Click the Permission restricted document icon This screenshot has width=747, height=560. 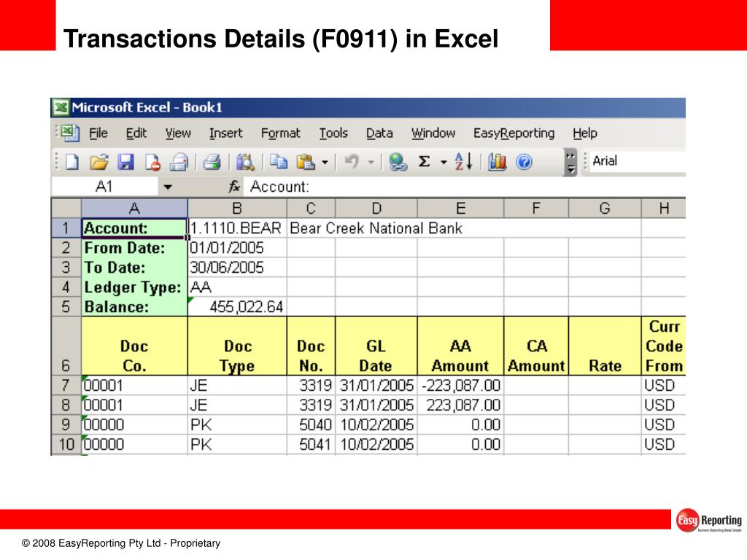152,163
